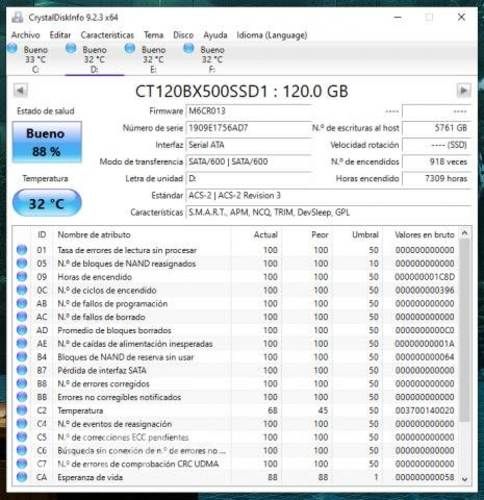This screenshot has width=484, height=500.
Task: Click the Actual column header
Action: click(256, 235)
